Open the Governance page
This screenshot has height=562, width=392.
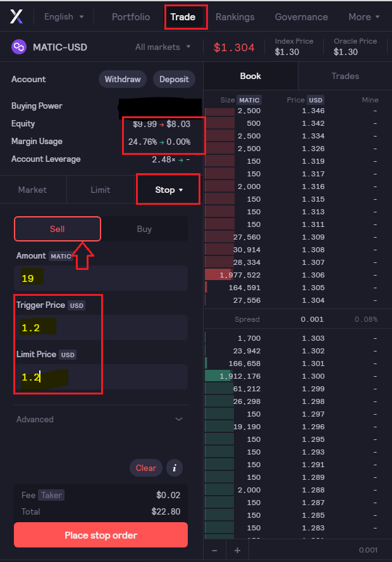click(x=302, y=17)
